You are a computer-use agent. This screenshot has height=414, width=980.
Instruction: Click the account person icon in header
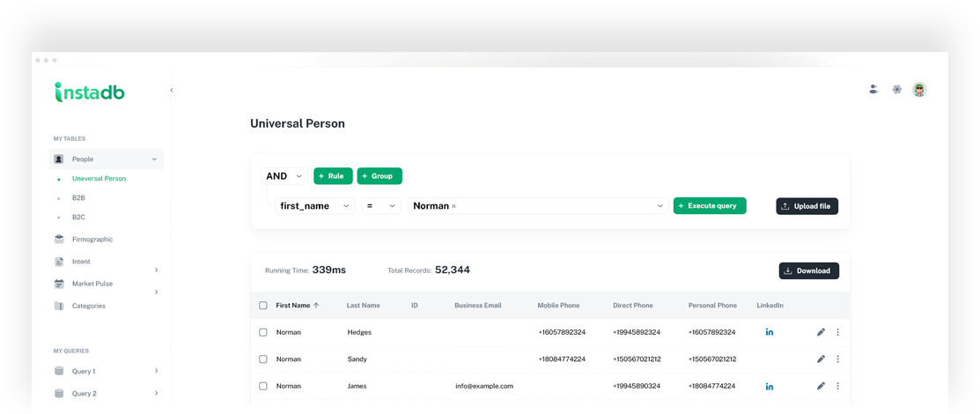click(x=873, y=89)
